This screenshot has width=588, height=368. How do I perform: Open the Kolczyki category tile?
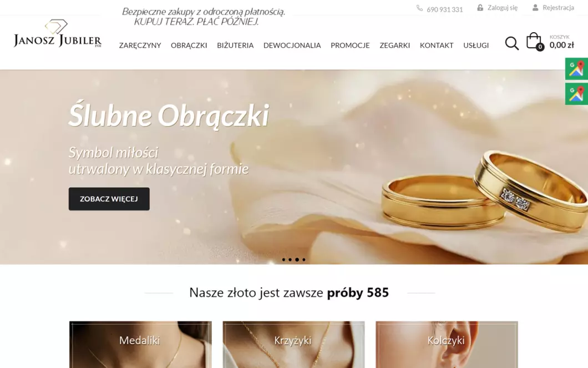(447, 344)
